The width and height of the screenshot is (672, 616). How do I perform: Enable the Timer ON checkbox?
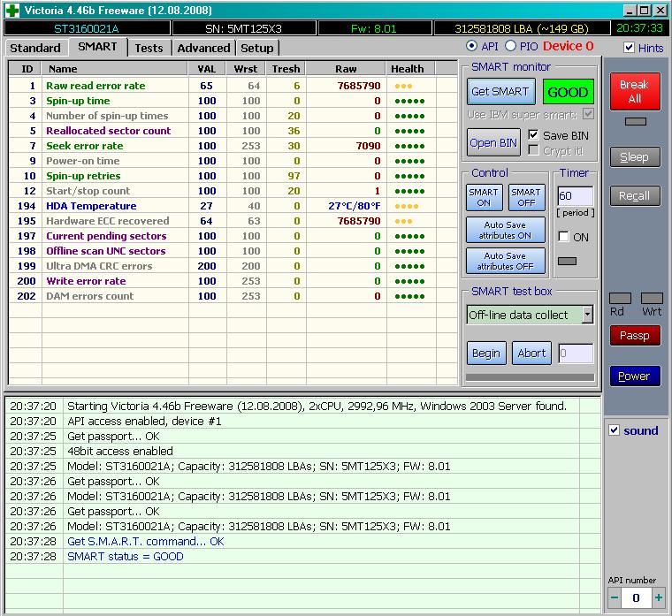pyautogui.click(x=563, y=237)
